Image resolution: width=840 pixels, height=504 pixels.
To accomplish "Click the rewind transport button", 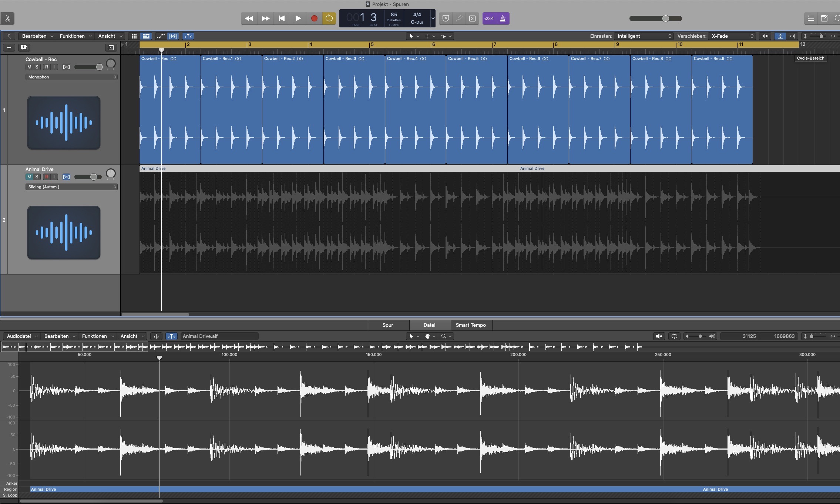I will (x=249, y=19).
